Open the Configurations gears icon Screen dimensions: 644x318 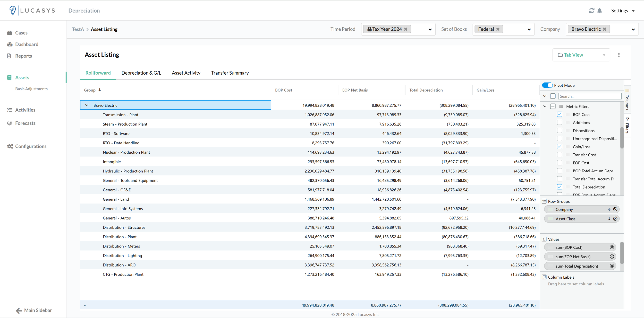coord(10,146)
